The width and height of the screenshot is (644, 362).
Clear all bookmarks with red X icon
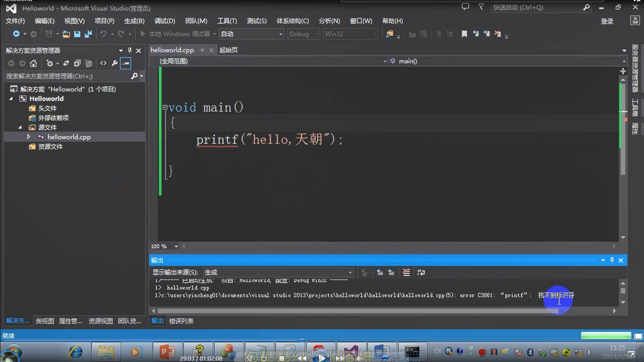pyautogui.click(x=498, y=34)
